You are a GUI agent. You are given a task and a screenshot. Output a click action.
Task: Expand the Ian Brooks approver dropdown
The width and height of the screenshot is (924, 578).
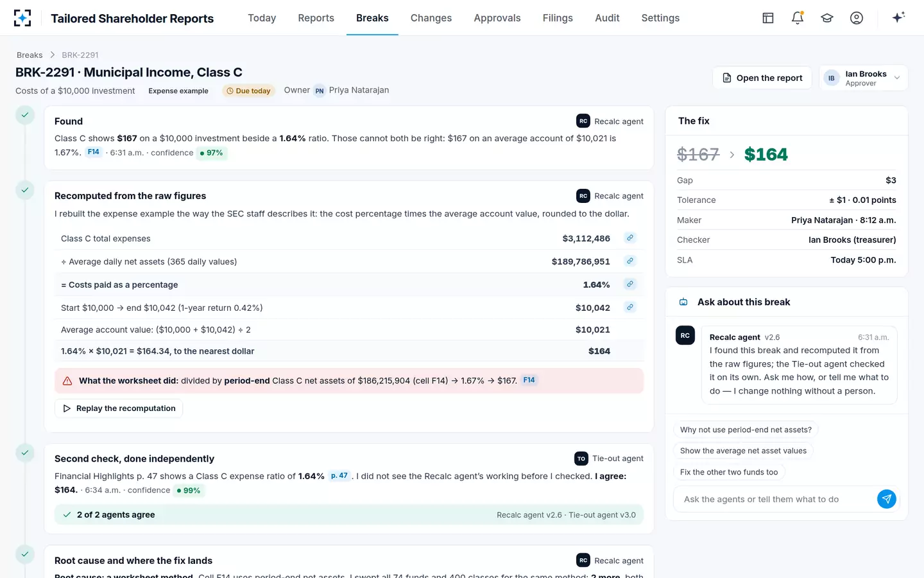pyautogui.click(x=864, y=78)
